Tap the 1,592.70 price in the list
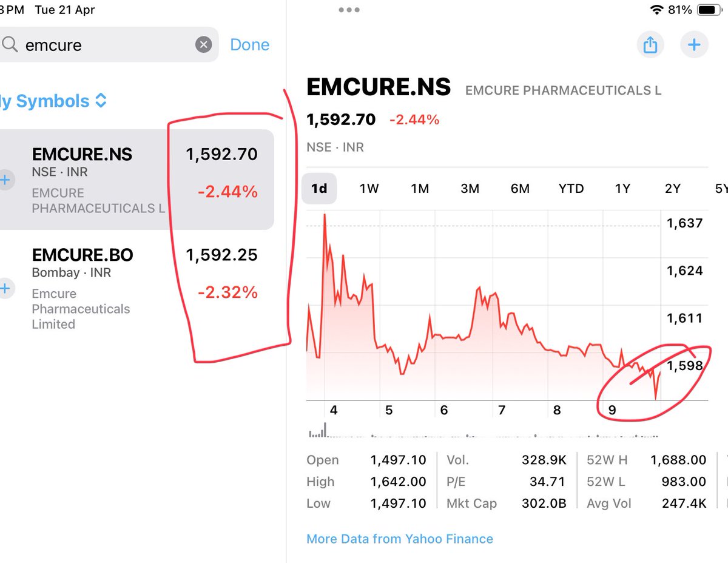This screenshot has height=563, width=728. [221, 154]
